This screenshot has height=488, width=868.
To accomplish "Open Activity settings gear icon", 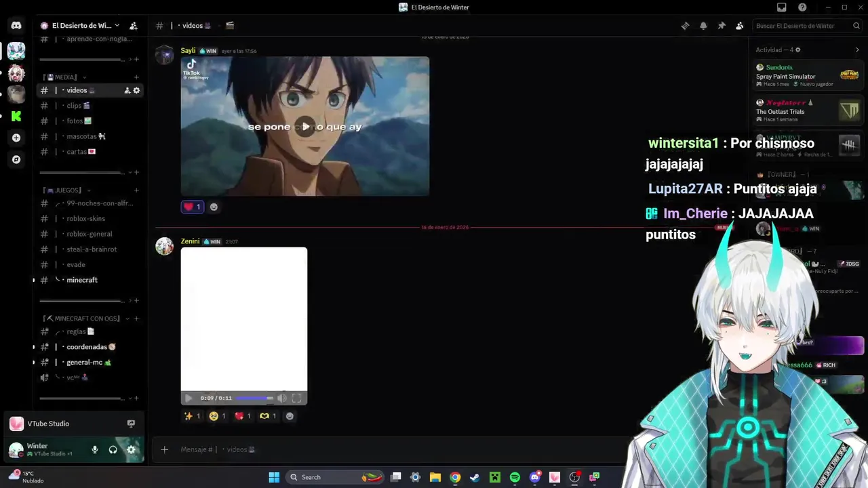I will (797, 49).
